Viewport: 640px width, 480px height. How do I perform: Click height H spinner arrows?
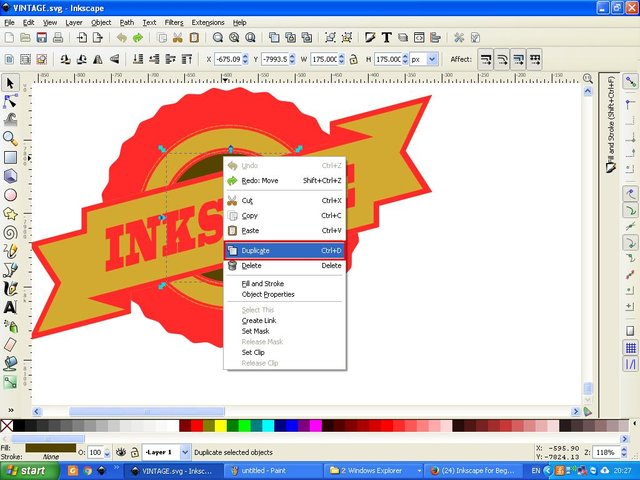point(405,59)
